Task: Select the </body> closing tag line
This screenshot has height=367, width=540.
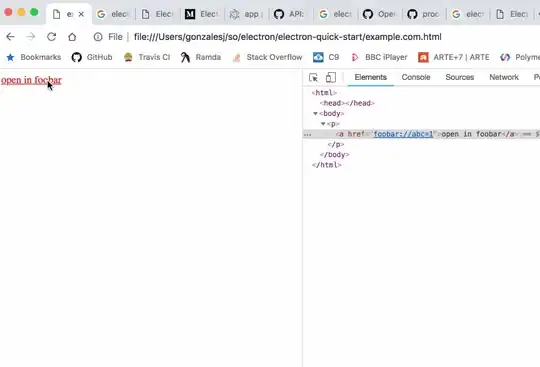Action: (334, 155)
